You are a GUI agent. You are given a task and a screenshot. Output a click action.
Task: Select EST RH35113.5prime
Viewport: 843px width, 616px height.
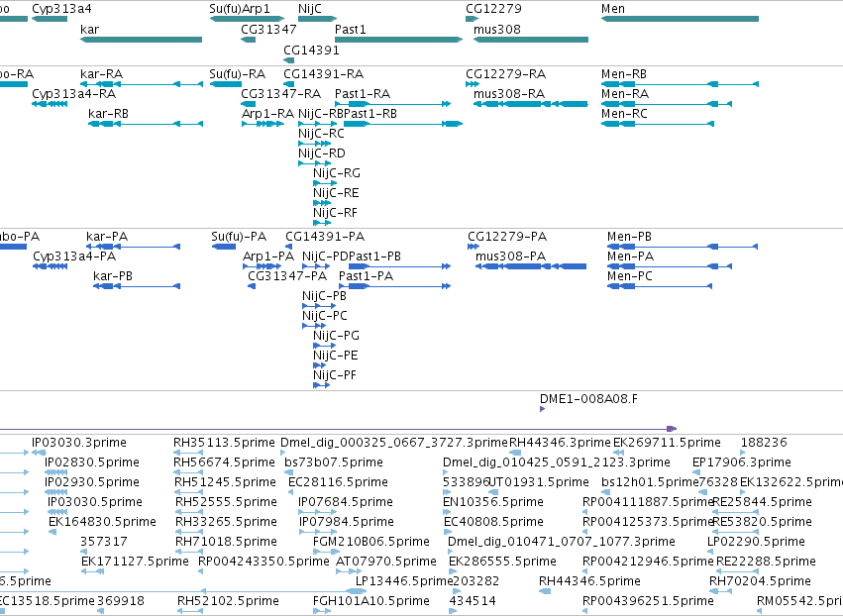pos(188,453)
